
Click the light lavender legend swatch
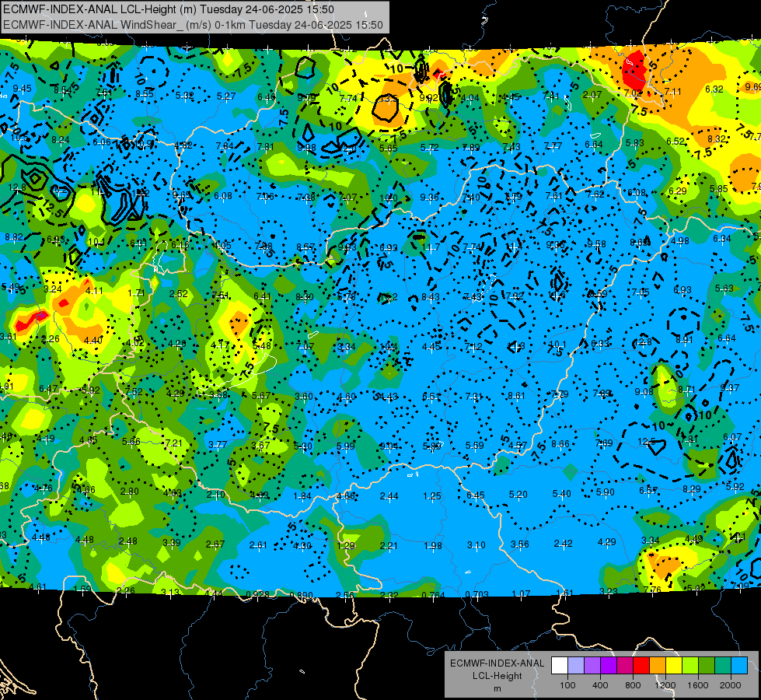[x=576, y=666]
